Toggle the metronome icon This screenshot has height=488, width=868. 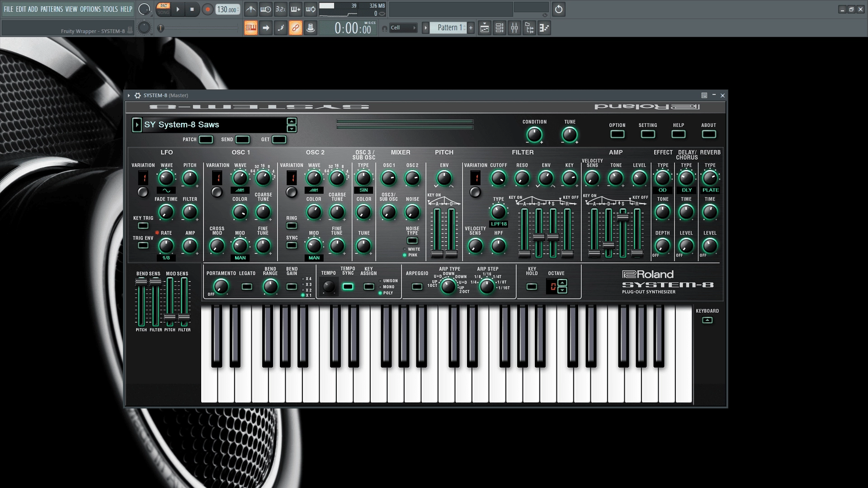[x=251, y=9]
